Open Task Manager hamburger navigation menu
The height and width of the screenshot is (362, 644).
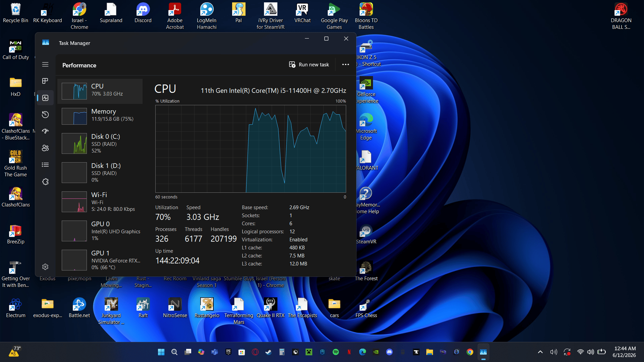(45, 64)
